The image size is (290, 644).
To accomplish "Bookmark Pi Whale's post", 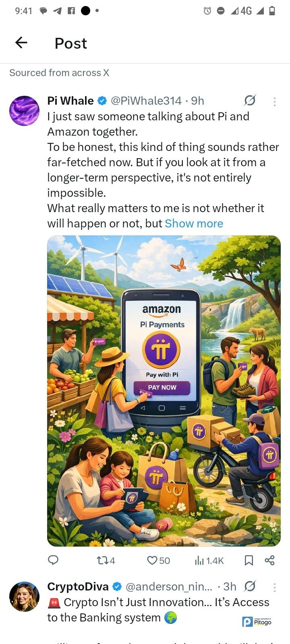I will pos(249,560).
